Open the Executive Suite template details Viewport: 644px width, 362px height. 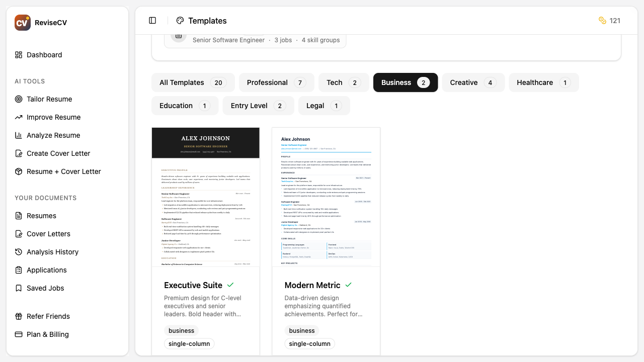pyautogui.click(x=193, y=285)
